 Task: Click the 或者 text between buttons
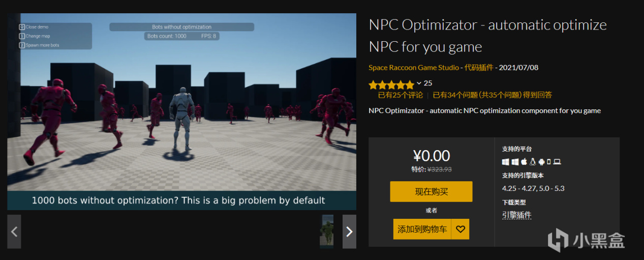pos(432,210)
